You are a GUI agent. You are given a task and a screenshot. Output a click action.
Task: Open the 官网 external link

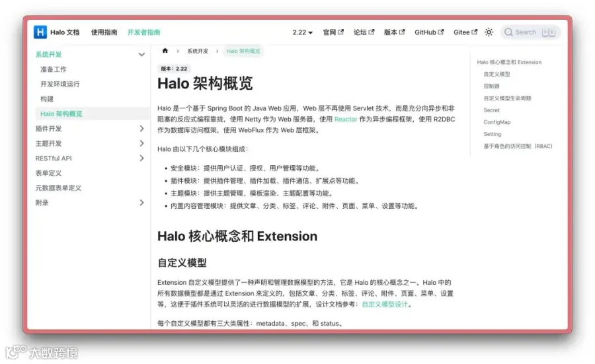point(333,32)
